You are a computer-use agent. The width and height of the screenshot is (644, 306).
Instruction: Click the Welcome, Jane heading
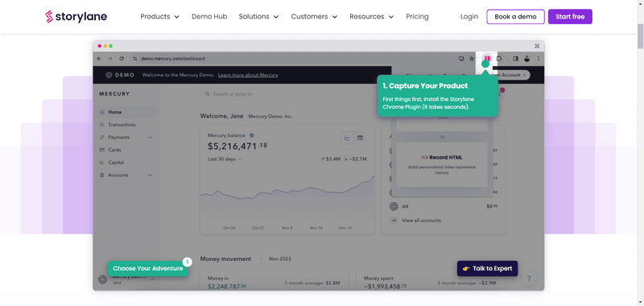point(222,116)
